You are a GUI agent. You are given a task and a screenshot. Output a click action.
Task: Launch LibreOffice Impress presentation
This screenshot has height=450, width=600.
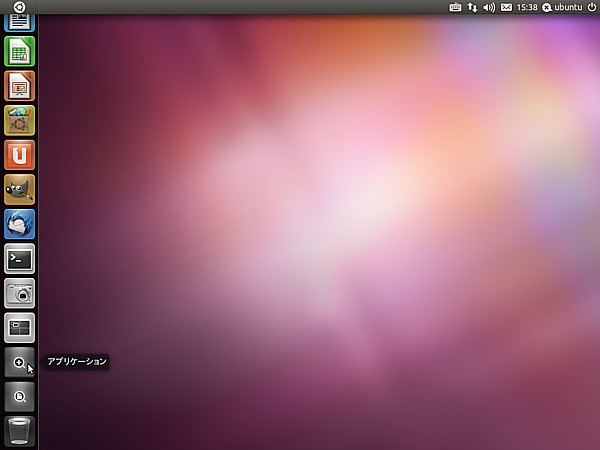pos(20,86)
